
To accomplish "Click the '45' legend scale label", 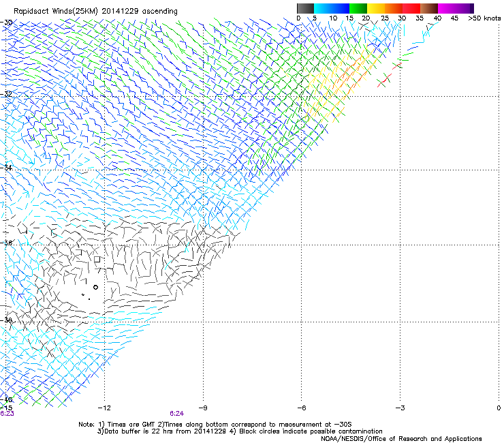I will (454, 18).
